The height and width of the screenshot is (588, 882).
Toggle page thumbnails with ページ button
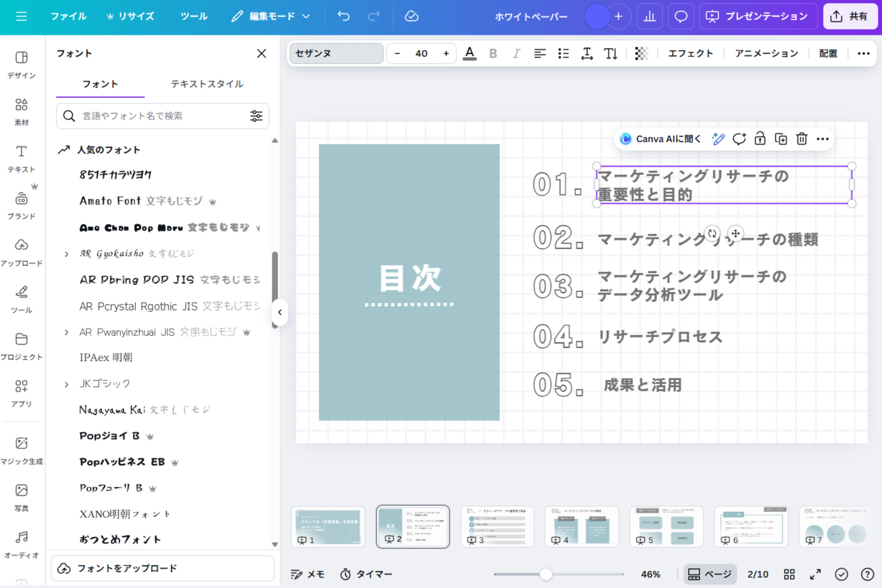(x=710, y=574)
